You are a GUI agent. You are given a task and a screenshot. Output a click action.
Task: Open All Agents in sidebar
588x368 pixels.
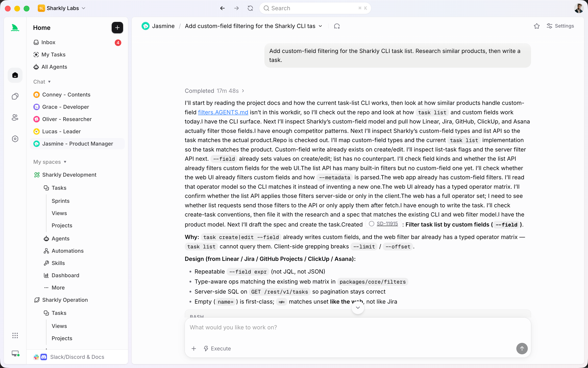[x=77, y=67]
